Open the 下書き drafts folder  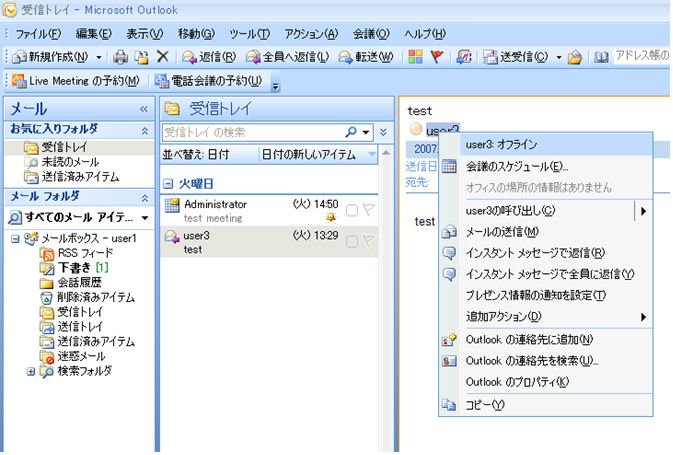(x=74, y=268)
